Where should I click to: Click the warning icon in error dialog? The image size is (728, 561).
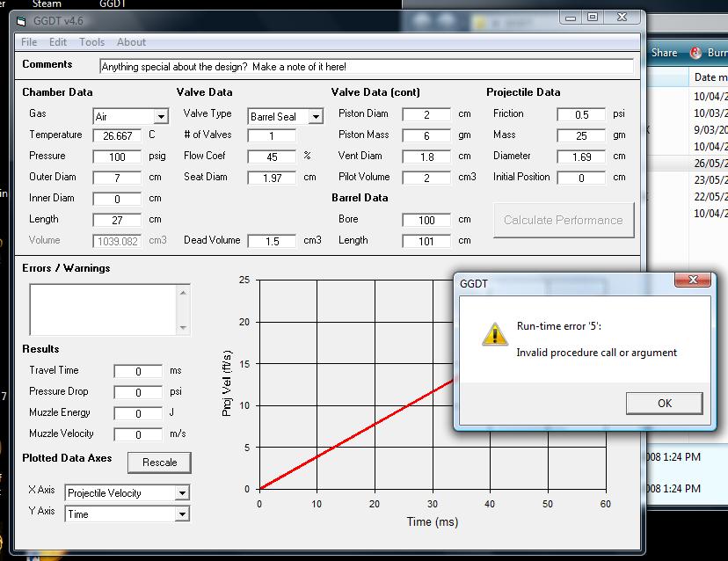(x=495, y=333)
